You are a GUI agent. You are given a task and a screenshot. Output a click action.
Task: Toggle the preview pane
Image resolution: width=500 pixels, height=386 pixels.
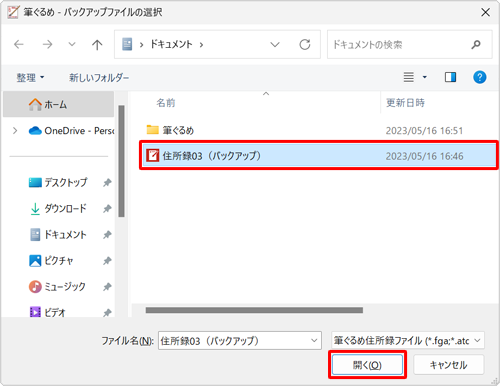[450, 77]
